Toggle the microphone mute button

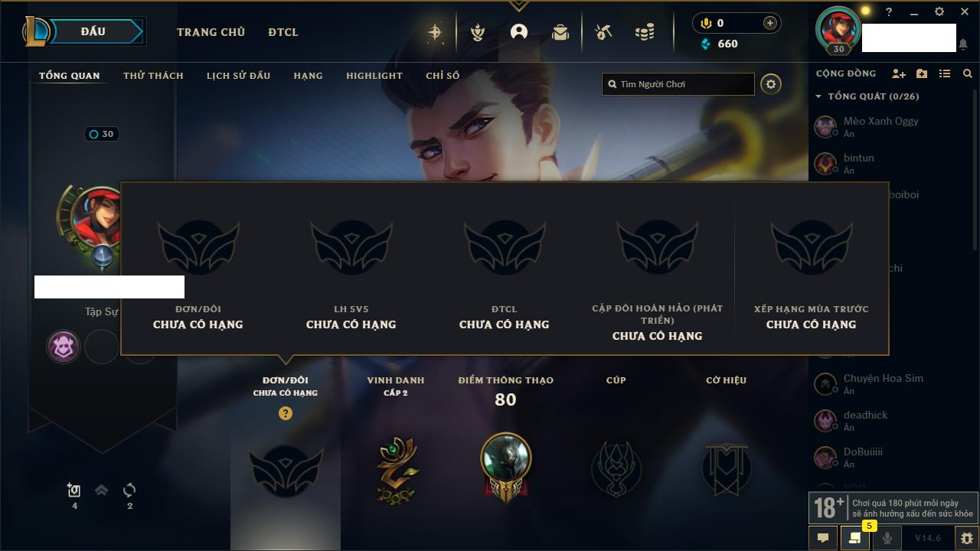click(887, 538)
